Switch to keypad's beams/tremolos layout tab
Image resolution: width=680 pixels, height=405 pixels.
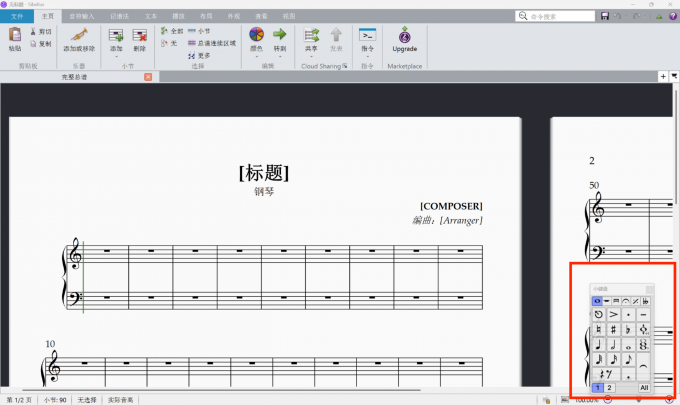pyautogui.click(x=616, y=301)
